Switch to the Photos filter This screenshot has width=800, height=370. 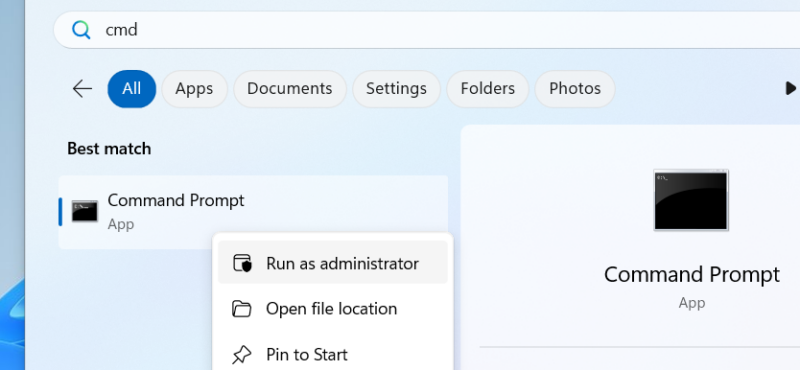click(x=575, y=89)
